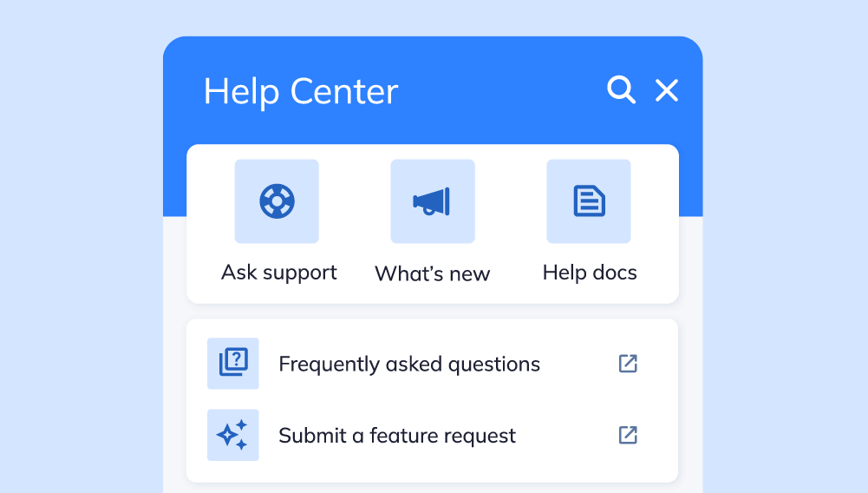
Task: Open search with the magnifying glass icon
Action: point(621,89)
